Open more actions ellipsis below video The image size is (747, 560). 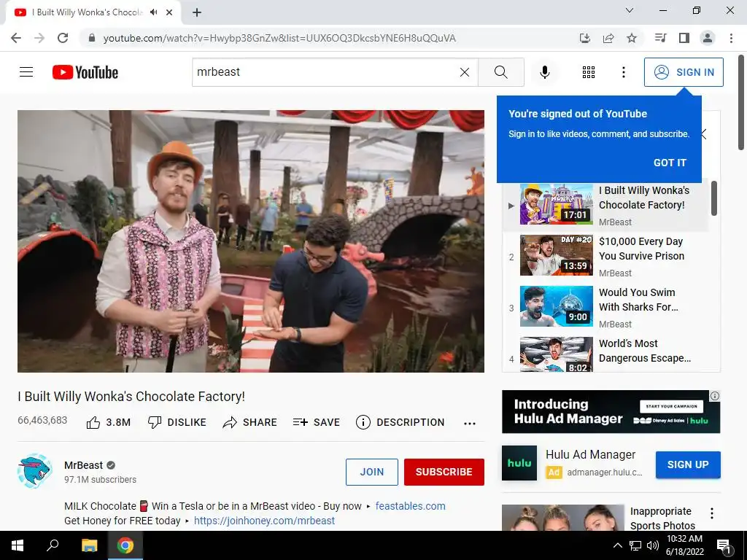pos(470,424)
